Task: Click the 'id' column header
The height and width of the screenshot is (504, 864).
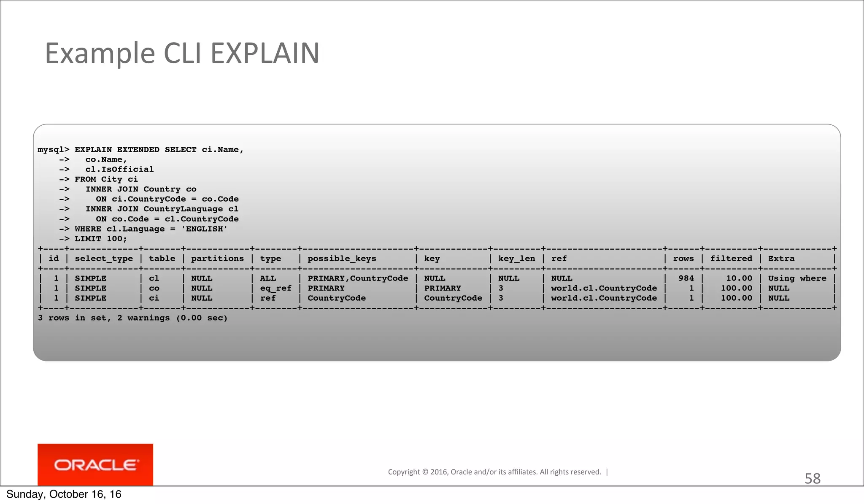Action: 54,259
